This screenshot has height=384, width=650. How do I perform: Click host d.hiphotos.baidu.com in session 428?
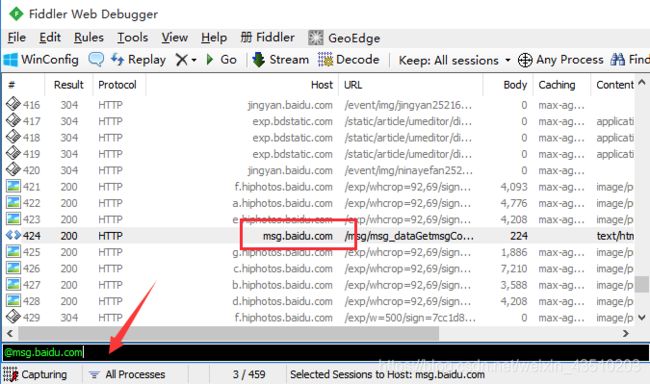[282, 301]
